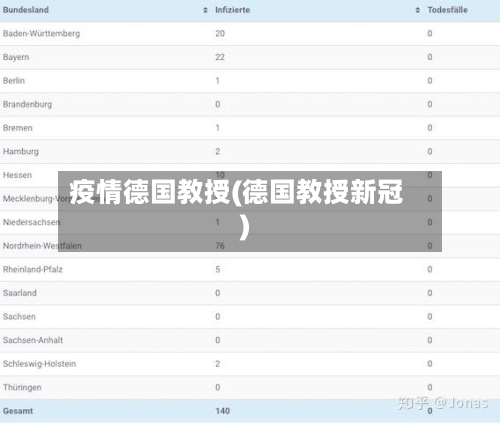
Task: Select the 'Brandenburg' state name
Action: tap(27, 104)
